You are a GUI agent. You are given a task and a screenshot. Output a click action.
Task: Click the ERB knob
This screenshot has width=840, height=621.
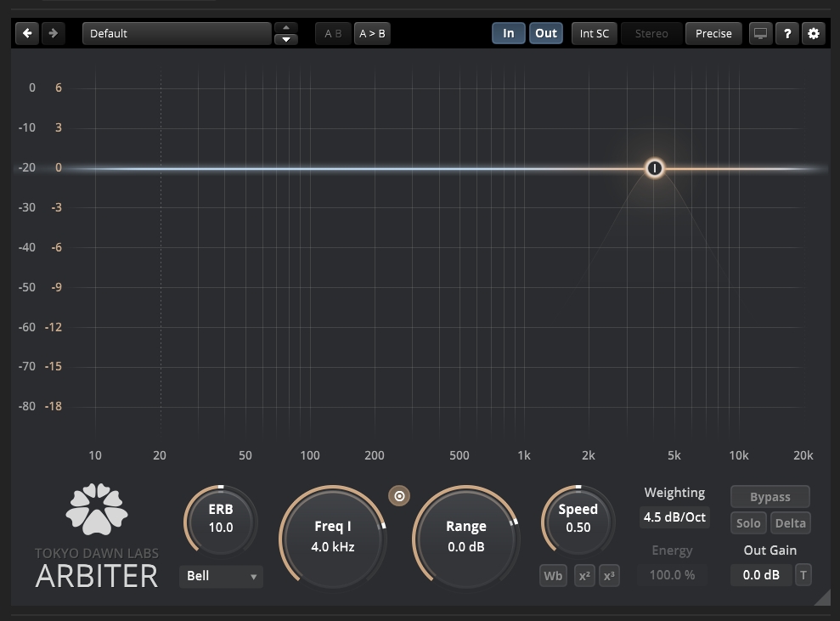[x=221, y=522]
